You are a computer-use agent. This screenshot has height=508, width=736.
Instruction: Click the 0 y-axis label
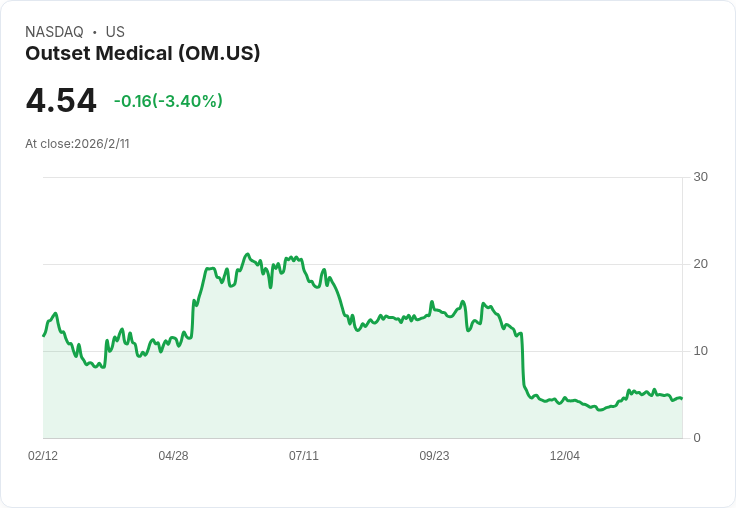tap(697, 438)
